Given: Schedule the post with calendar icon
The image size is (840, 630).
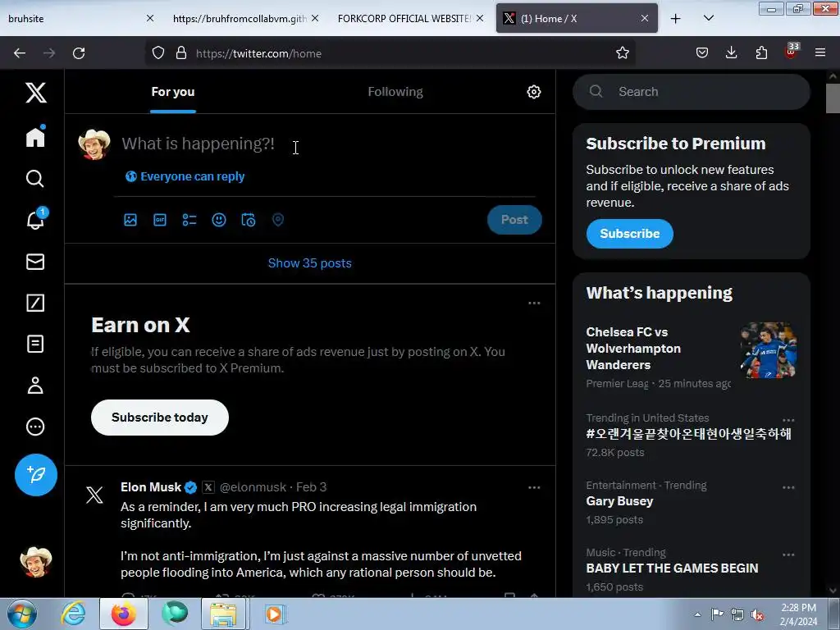Looking at the screenshot, I should pos(249,220).
